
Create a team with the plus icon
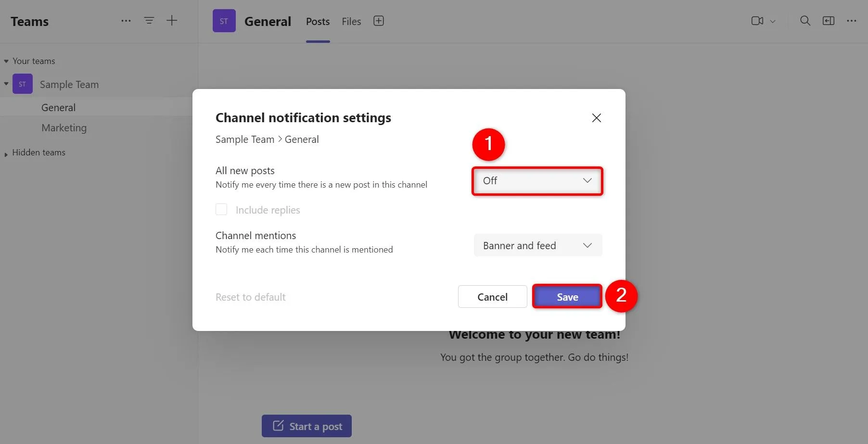pos(172,20)
